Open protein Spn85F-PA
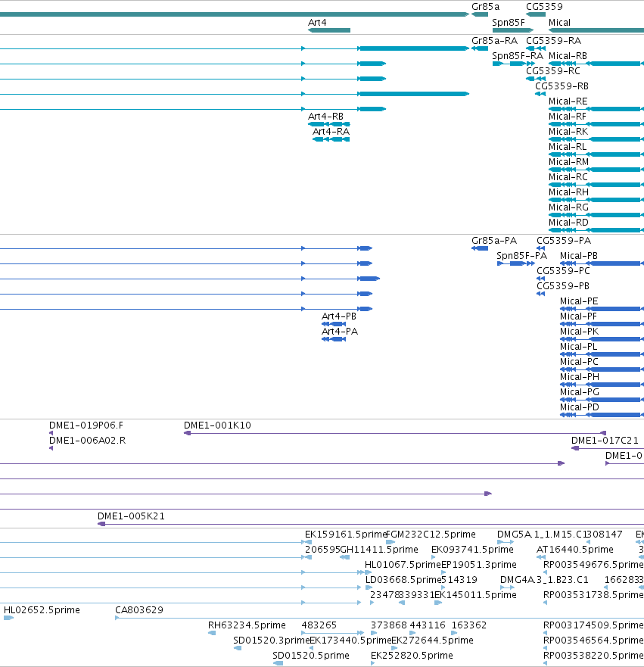 515,263
